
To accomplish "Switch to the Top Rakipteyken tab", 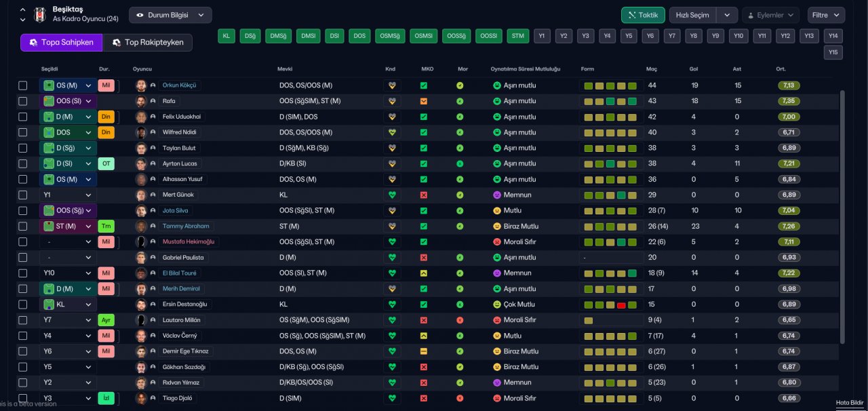I will click(x=148, y=43).
